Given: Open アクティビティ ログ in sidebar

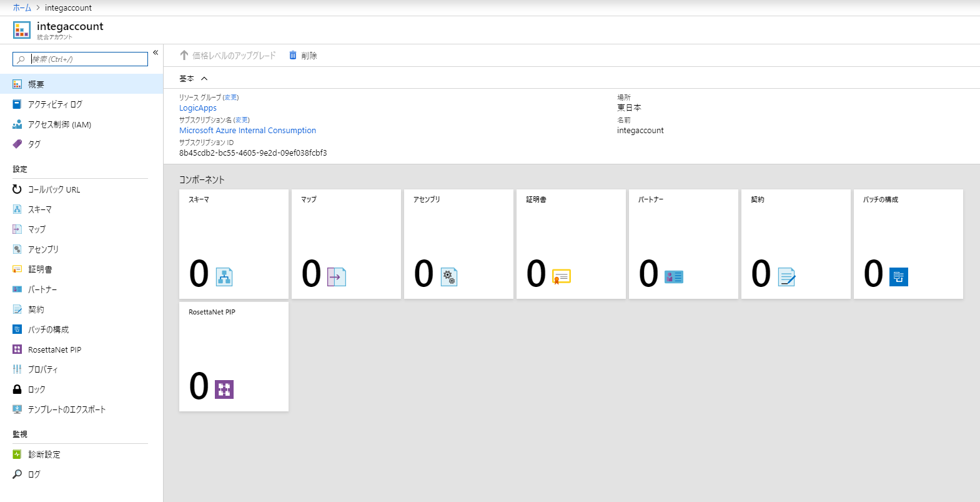Looking at the screenshot, I should coord(55,104).
